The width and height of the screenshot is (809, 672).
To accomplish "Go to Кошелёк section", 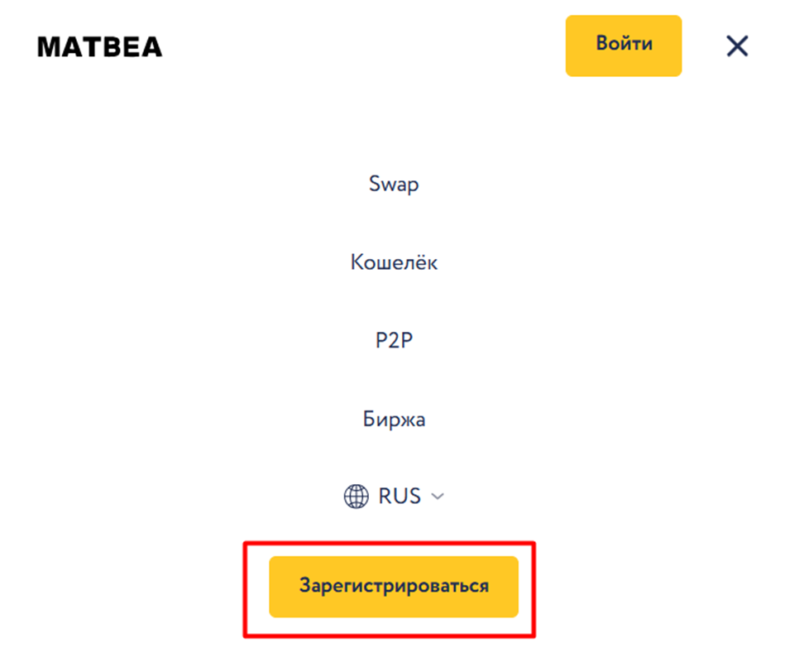I will click(394, 262).
